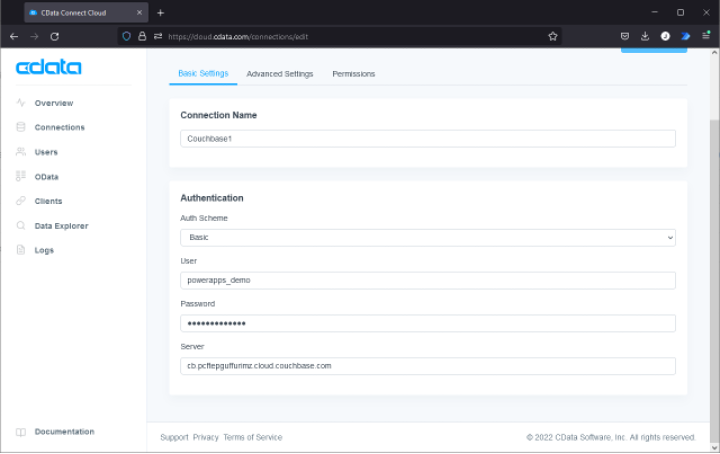Click the Connection Name input field
720x454 pixels.
pos(428,139)
